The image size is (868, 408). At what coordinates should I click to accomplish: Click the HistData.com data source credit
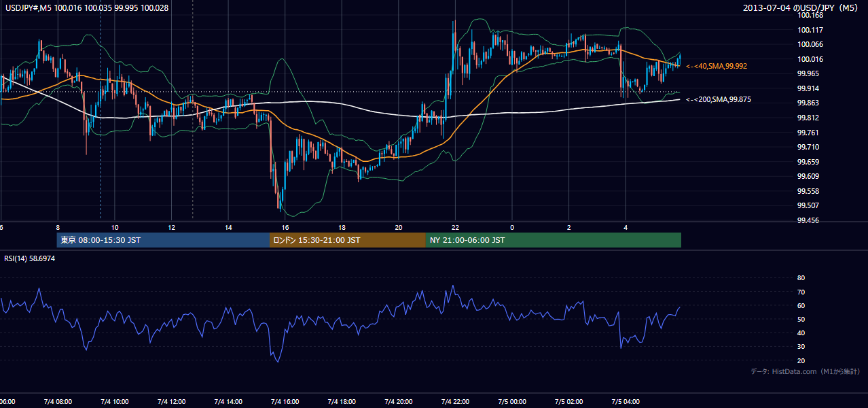coord(806,371)
